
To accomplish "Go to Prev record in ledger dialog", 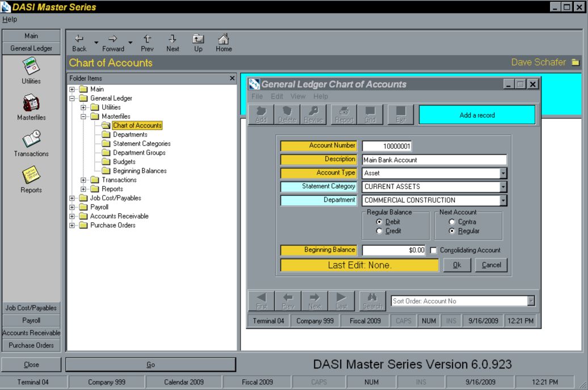I will 288,301.
